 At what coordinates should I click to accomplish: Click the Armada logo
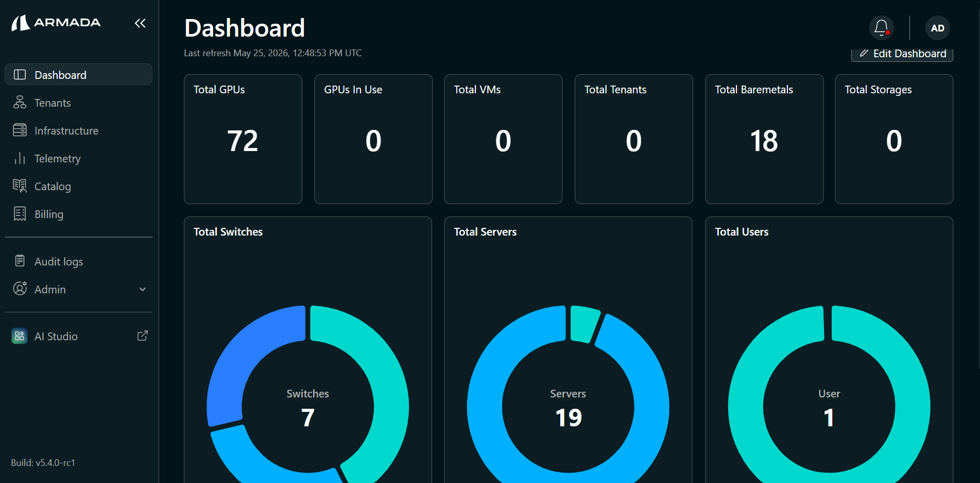pos(56,23)
